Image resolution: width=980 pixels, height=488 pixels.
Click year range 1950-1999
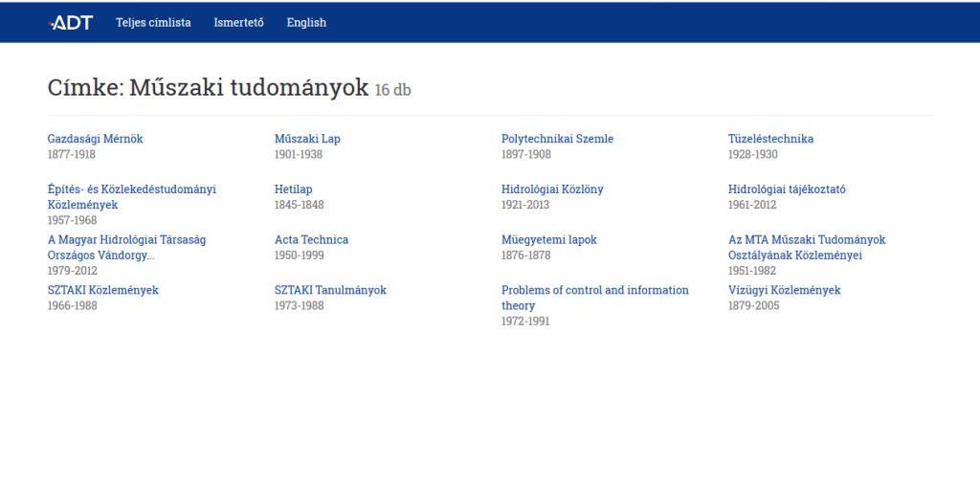pos(300,255)
